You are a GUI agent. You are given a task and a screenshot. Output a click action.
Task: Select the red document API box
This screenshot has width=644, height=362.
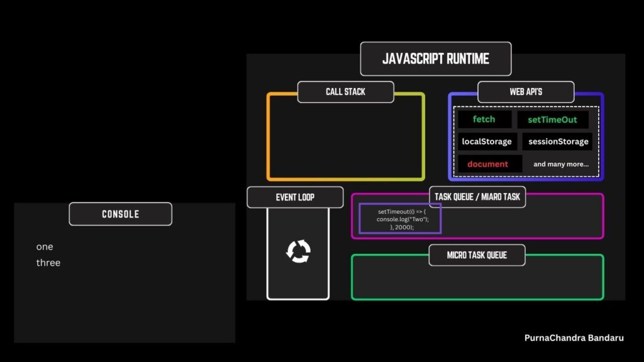point(489,164)
